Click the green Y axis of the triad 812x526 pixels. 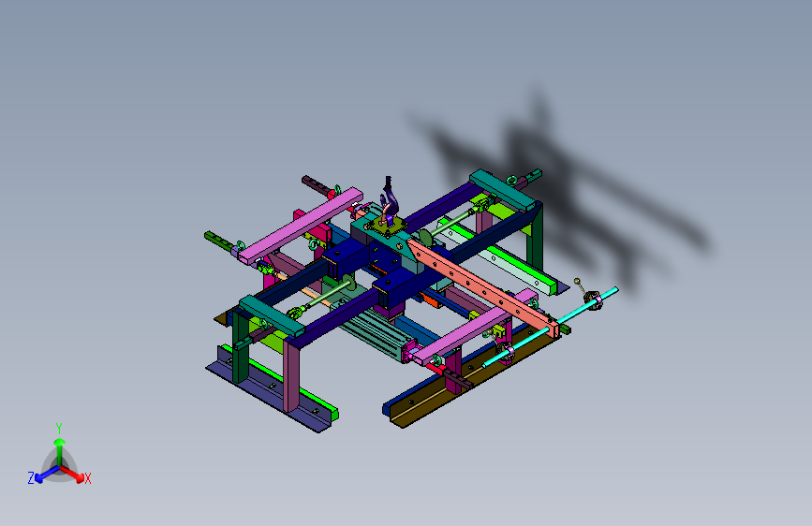60,451
